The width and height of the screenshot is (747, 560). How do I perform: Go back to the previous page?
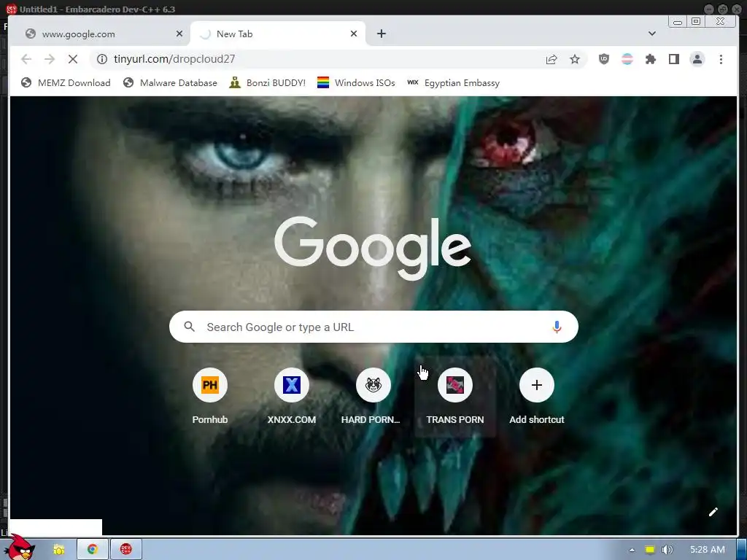[26, 59]
